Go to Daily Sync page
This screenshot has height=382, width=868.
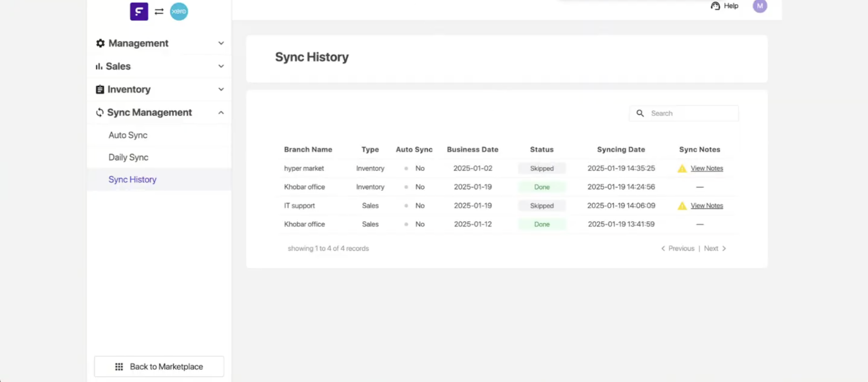pos(129,157)
